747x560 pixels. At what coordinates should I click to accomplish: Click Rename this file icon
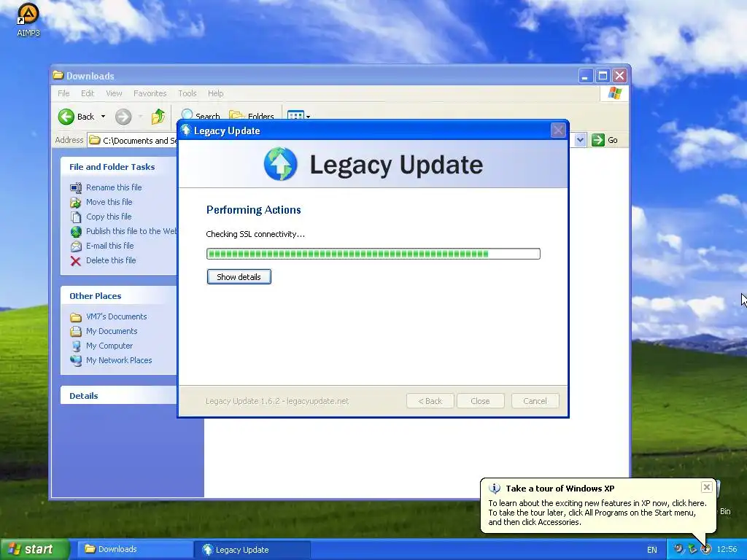(x=76, y=187)
